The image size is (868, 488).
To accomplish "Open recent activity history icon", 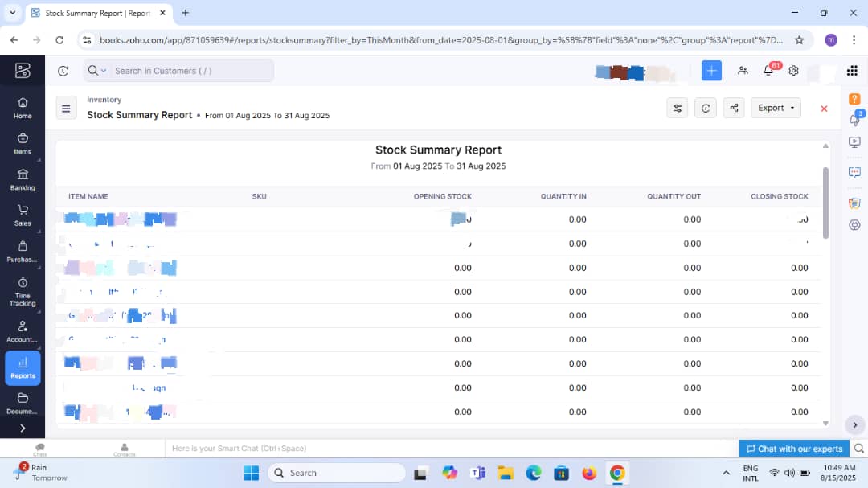I will (63, 71).
